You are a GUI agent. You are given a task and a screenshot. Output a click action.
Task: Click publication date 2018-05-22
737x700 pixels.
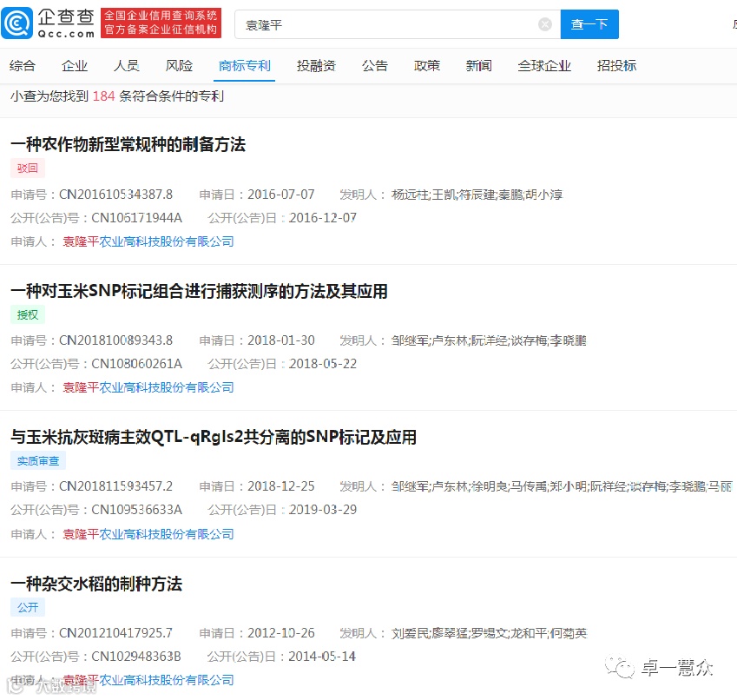(322, 363)
